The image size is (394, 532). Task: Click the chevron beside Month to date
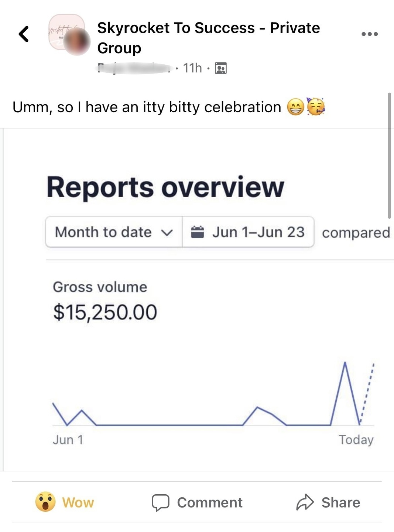[167, 233]
